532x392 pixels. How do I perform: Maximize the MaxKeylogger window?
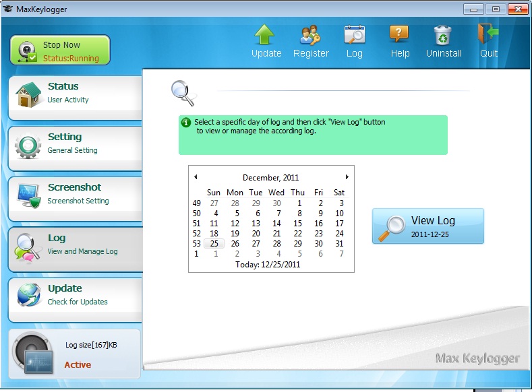click(x=496, y=9)
